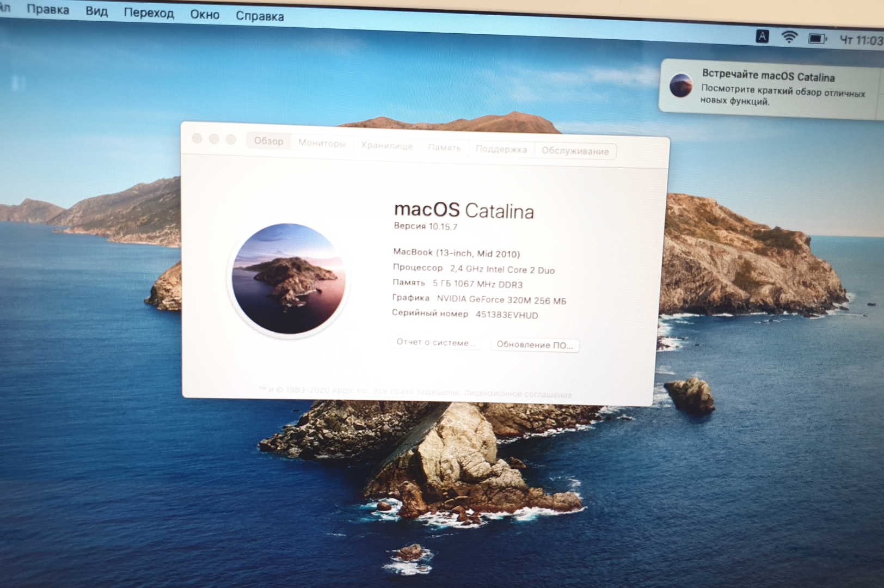Image resolution: width=884 pixels, height=588 pixels.
Task: Click the NVIDIA GeForce 320M 256 МБ value
Action: coord(501,299)
